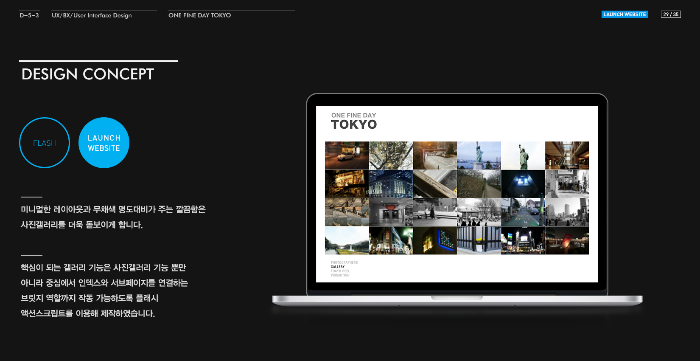Click the outlined FLASH circle badge
This screenshot has width=700, height=361.
coord(45,143)
